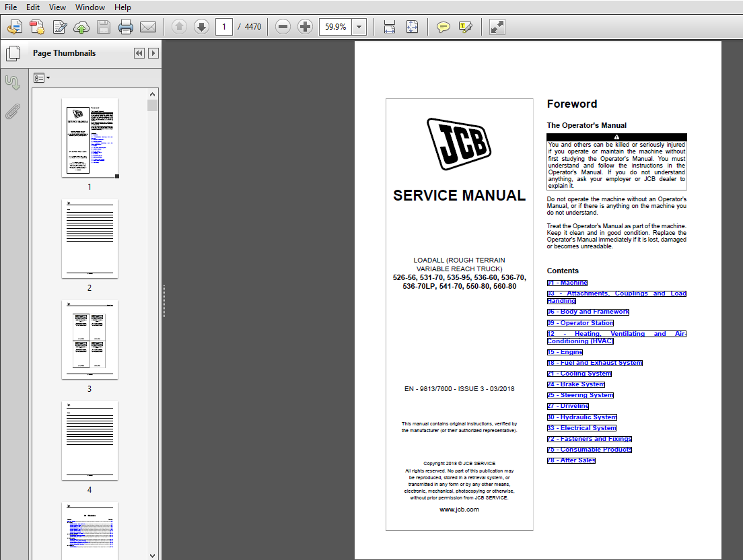Screen dimensions: 743x560
Task: Zoom in with the plus button
Action: [305, 27]
